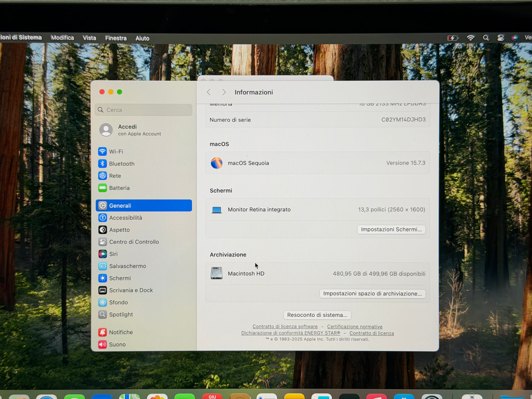
Task: Open the Aiuto menu
Action: tap(142, 38)
